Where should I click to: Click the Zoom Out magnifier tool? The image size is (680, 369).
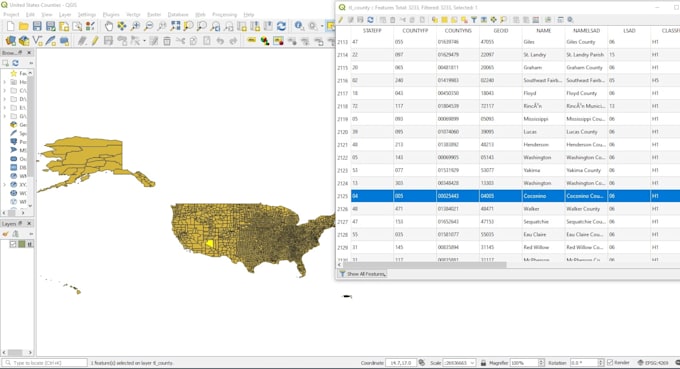[148, 26]
